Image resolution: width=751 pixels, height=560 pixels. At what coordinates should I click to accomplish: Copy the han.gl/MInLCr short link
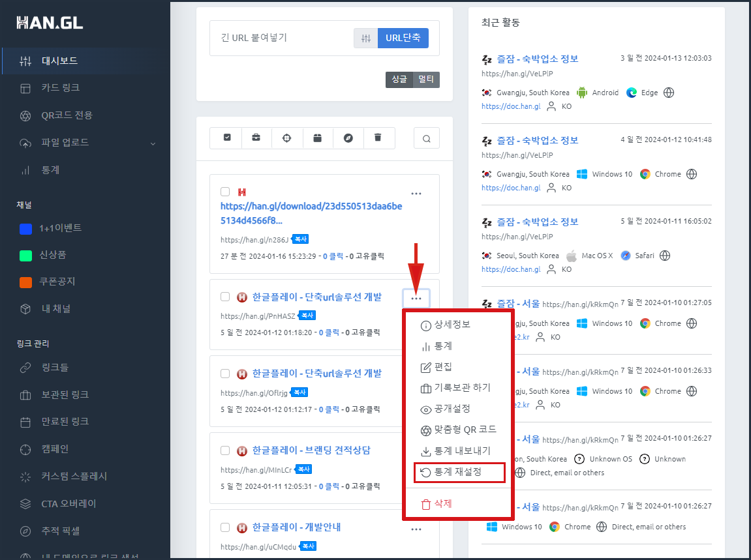(x=303, y=469)
